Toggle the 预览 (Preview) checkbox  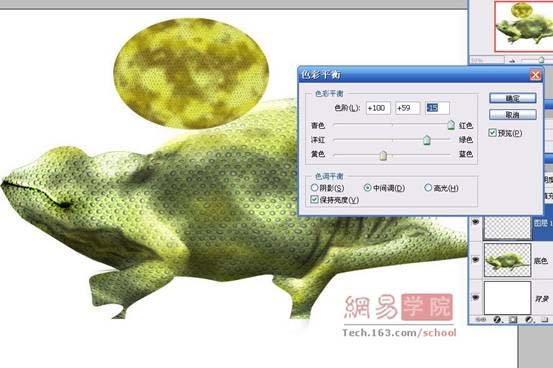[492, 133]
